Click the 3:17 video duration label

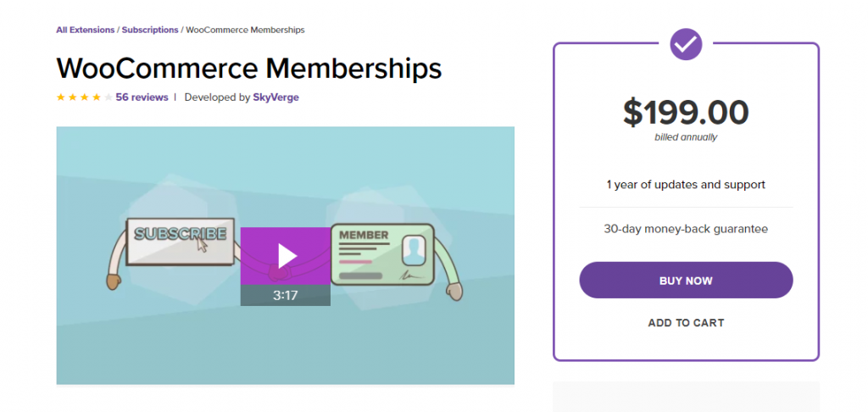click(286, 295)
